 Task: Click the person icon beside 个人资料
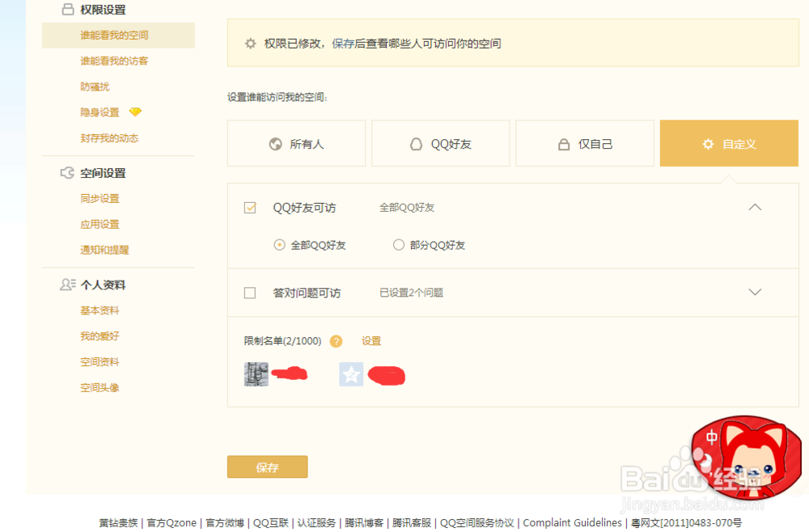(66, 285)
